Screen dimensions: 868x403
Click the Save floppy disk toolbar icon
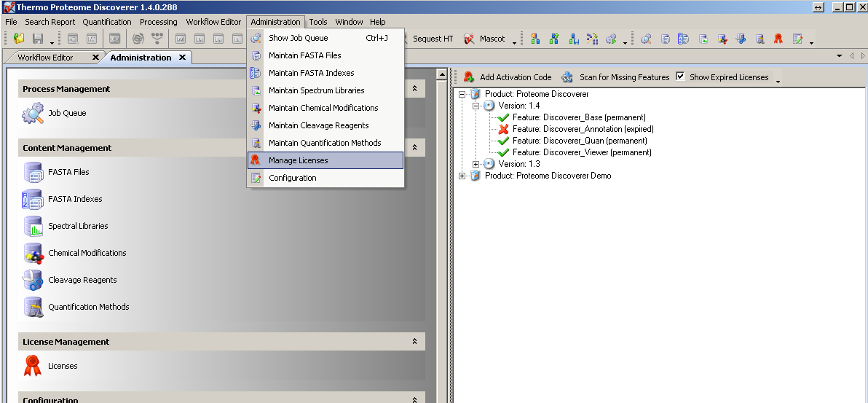pos(38,39)
